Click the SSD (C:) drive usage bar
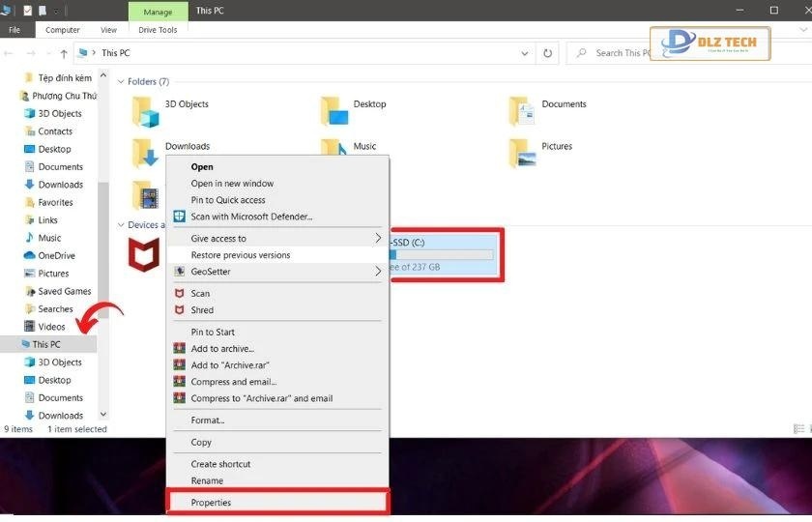The image size is (812, 522). (441, 255)
